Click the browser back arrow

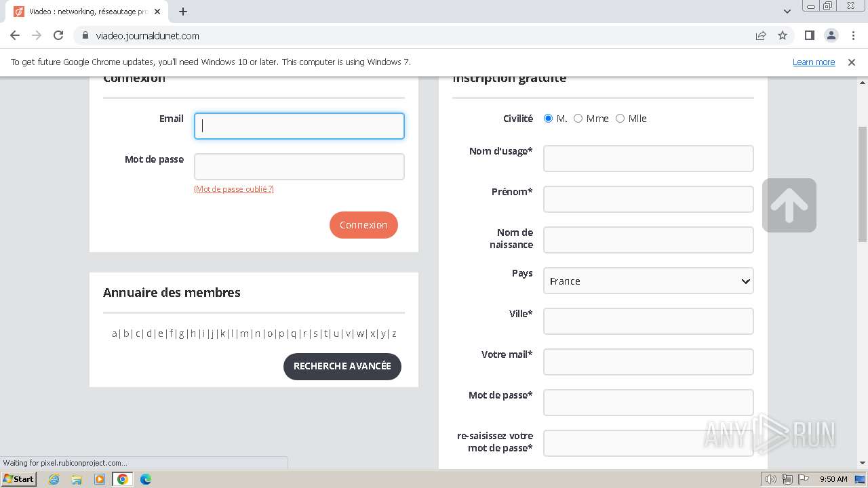[x=15, y=35]
